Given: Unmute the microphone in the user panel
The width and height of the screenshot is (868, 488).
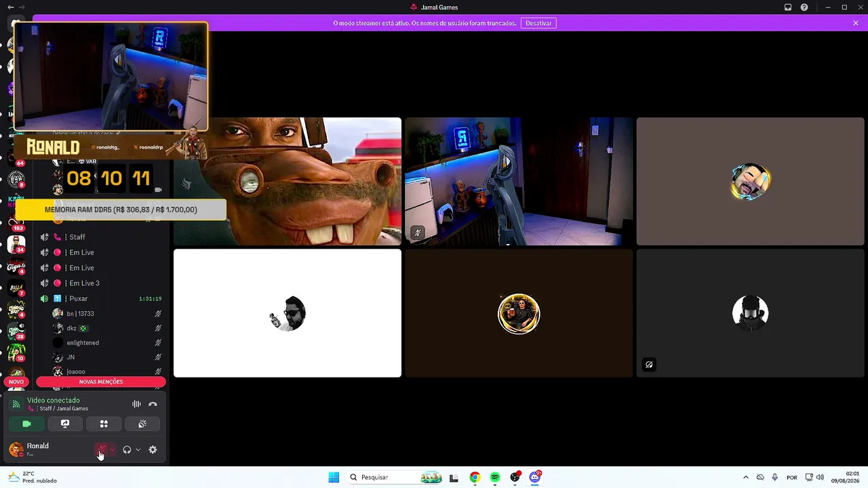Looking at the screenshot, I should pos(101,449).
